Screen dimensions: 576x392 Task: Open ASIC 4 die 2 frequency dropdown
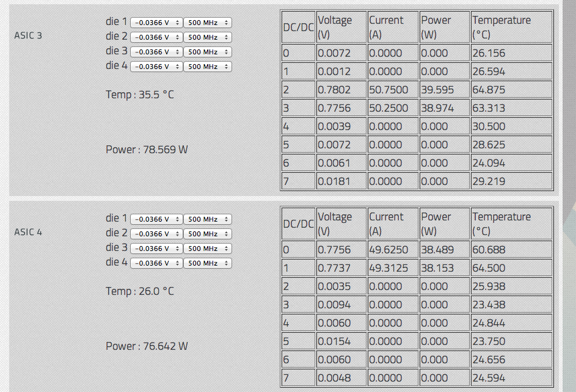(x=208, y=234)
